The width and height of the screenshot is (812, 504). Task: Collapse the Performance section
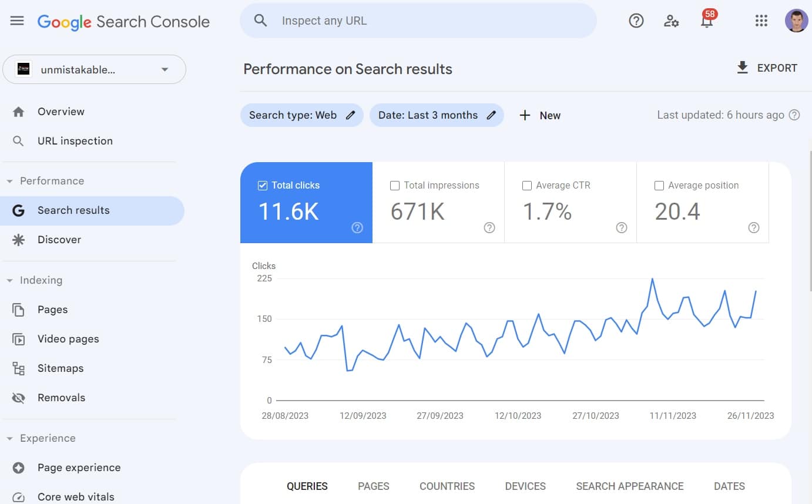9,180
